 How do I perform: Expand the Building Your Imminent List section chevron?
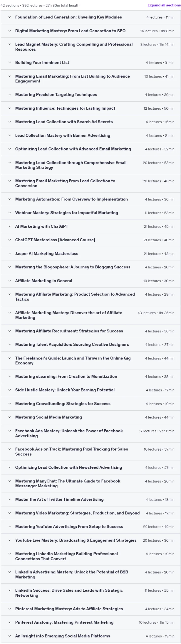(10, 63)
